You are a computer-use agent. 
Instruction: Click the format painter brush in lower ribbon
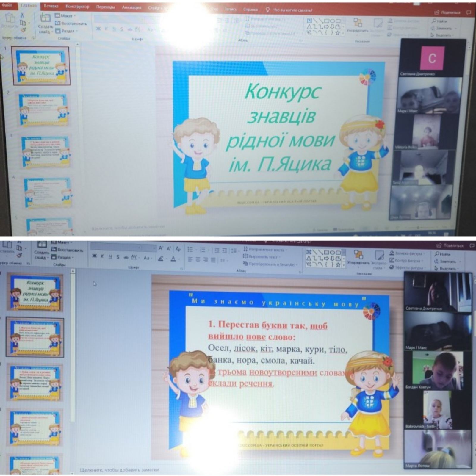tap(19, 255)
